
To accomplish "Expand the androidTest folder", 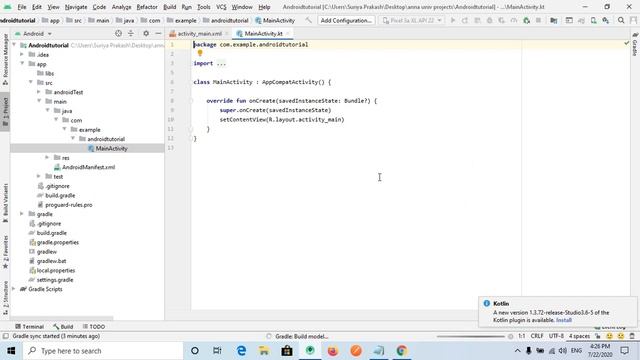I will [39, 92].
